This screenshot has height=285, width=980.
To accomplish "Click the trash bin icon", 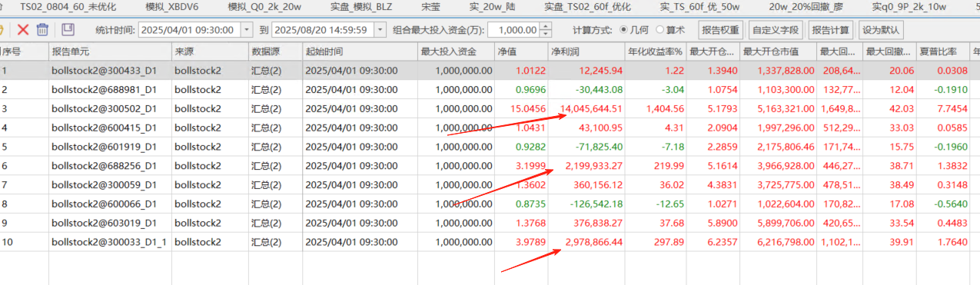I will click(42, 30).
